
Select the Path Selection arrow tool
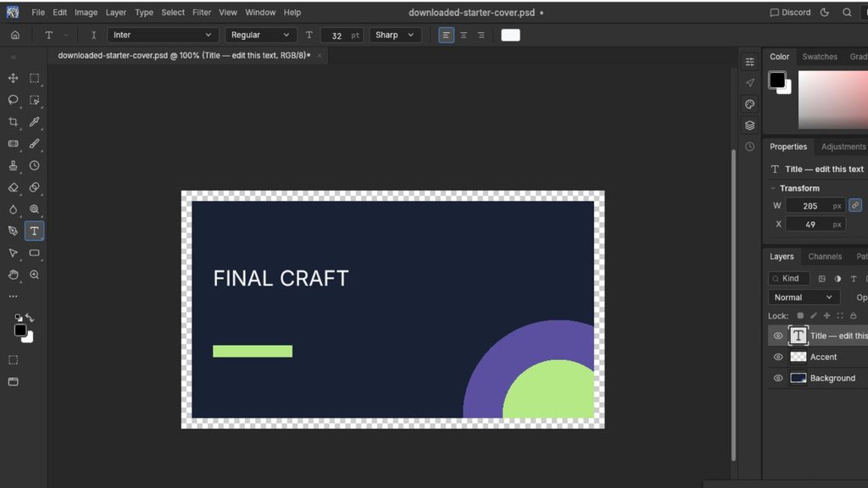click(x=14, y=252)
